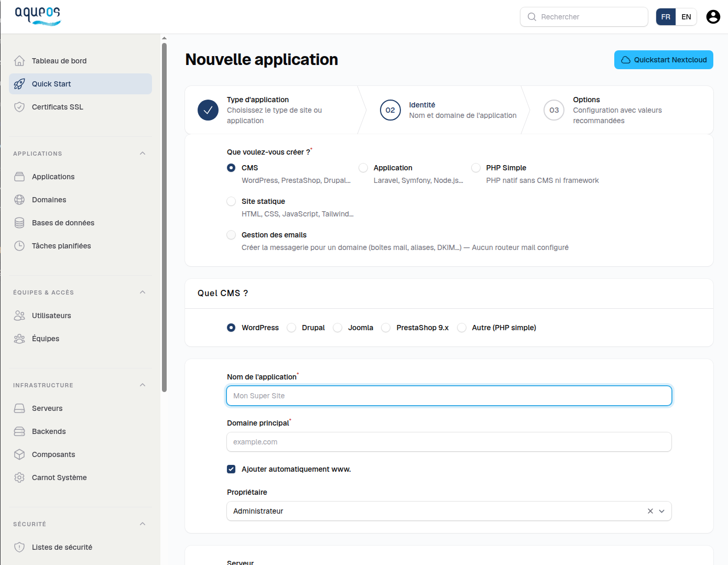Click the Quick Start rocket icon
The width and height of the screenshot is (728, 565).
19,84
